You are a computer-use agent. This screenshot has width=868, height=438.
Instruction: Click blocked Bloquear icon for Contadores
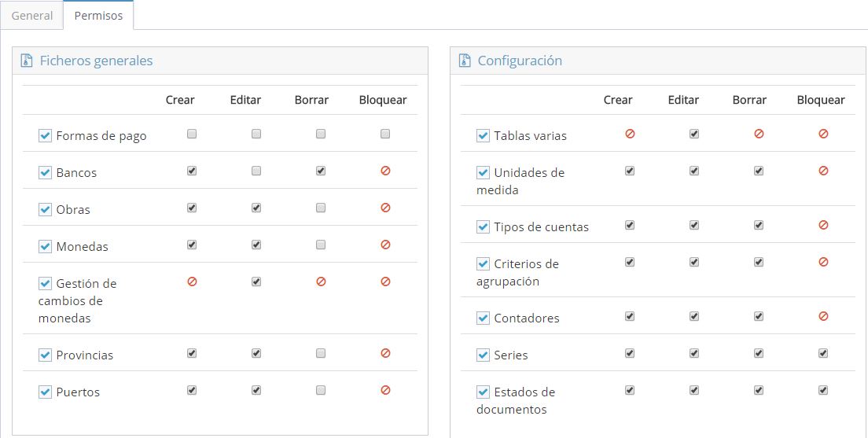click(x=823, y=316)
